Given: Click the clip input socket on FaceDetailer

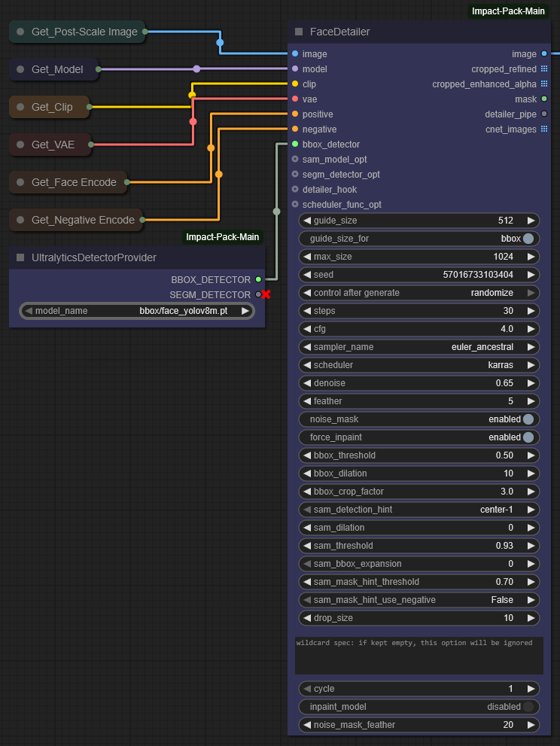Looking at the screenshot, I should pyautogui.click(x=295, y=84).
